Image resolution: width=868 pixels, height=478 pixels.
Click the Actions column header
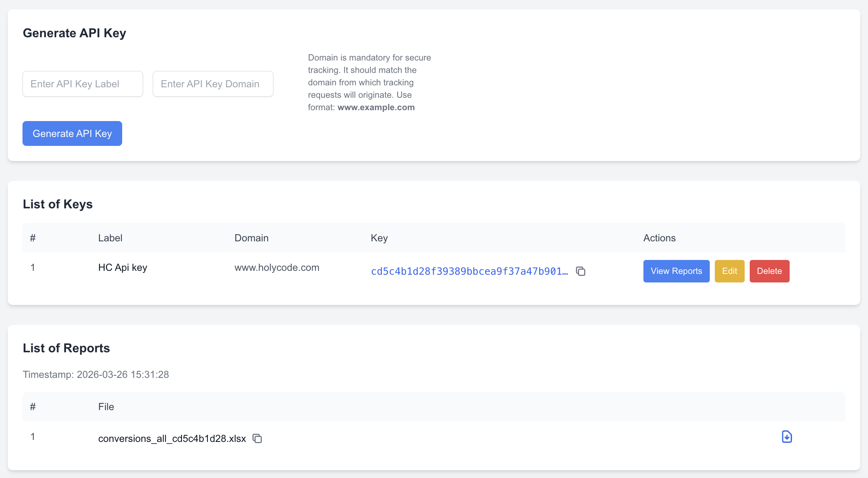click(659, 238)
